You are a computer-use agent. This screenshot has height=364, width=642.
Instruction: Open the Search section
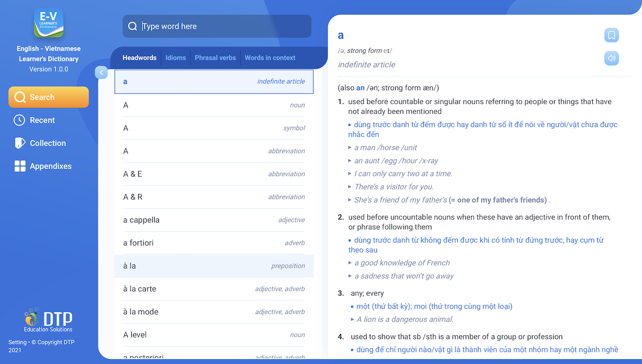tap(48, 97)
